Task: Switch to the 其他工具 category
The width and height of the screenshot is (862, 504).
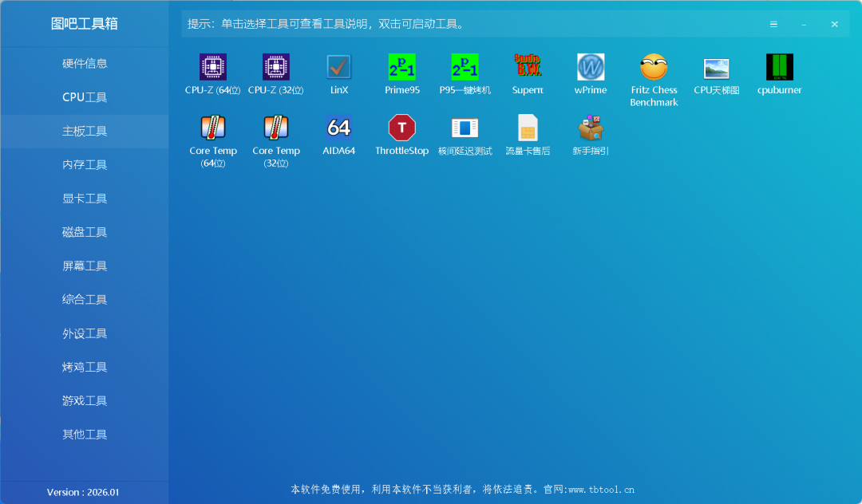Action: pyautogui.click(x=85, y=435)
